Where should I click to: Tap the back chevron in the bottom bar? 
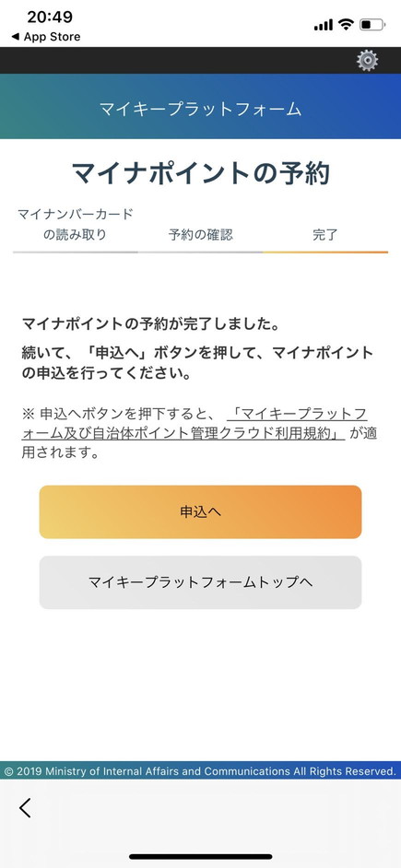pos(25,808)
